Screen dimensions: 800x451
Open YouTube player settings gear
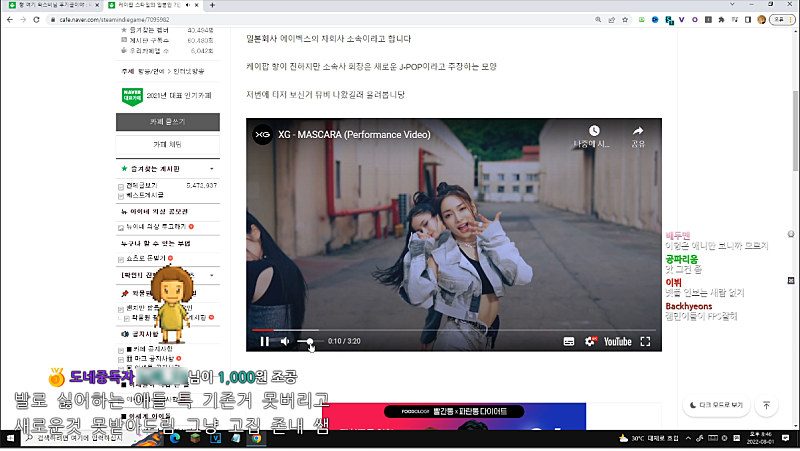(x=590, y=341)
